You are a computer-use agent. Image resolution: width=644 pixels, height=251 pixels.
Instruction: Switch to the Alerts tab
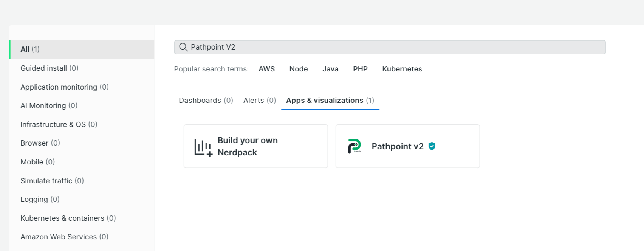[x=260, y=100]
